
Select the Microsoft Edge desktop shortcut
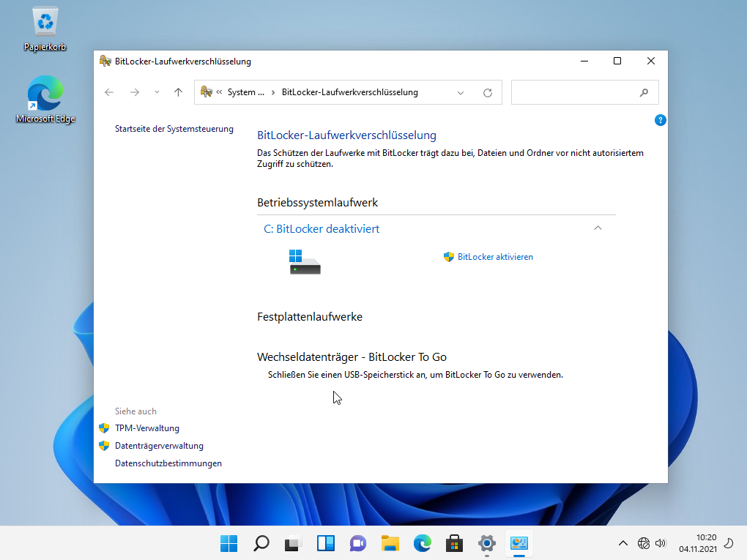[45, 100]
